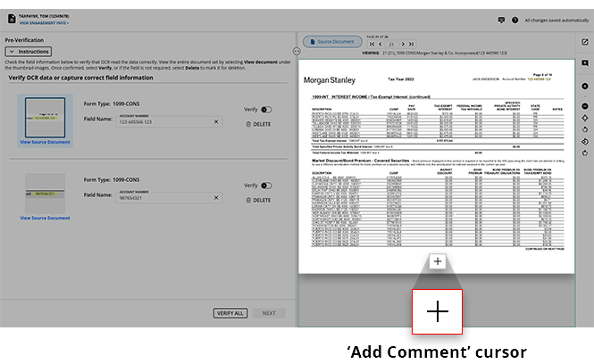Toggle the panel divider collapse handle
Viewport: 594px width, 364px height.
(296, 52)
